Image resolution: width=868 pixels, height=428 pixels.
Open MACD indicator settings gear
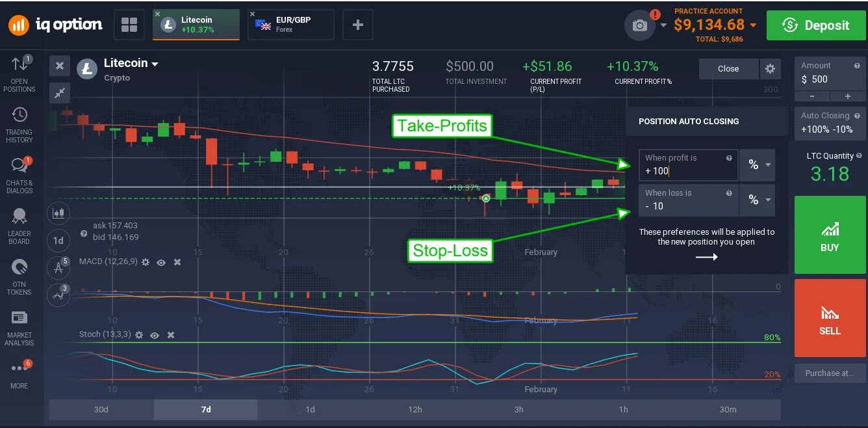tap(146, 262)
